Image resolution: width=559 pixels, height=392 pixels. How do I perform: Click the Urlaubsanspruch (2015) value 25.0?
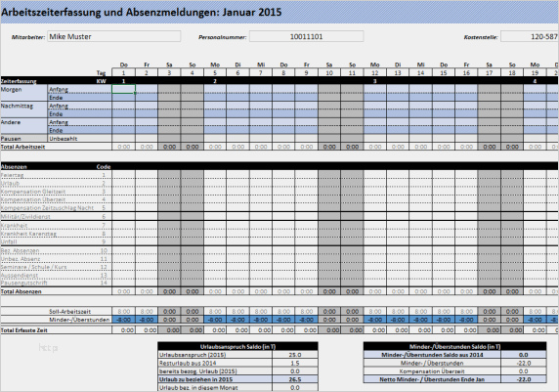pyautogui.click(x=295, y=355)
